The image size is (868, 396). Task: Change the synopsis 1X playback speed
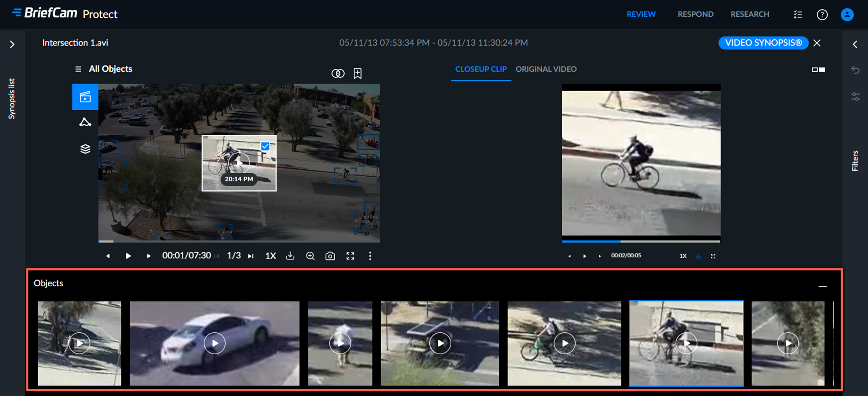point(270,256)
